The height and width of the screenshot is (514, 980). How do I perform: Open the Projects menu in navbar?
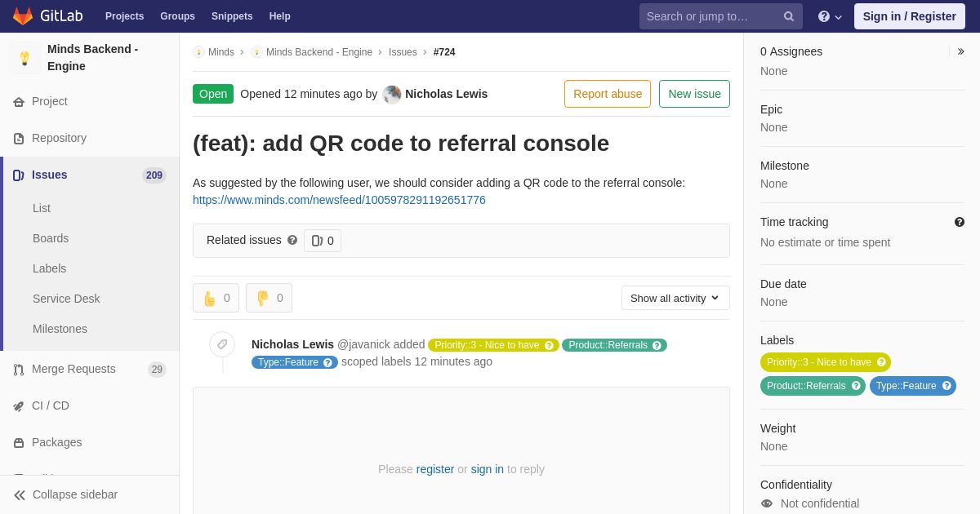point(124,16)
